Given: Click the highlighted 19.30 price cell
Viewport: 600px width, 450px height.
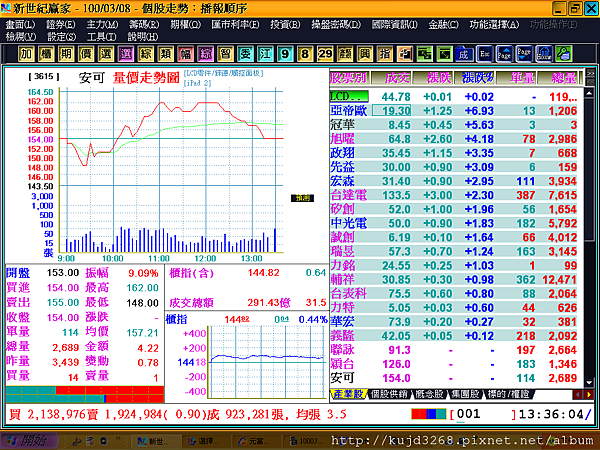Looking at the screenshot, I should click(x=391, y=111).
